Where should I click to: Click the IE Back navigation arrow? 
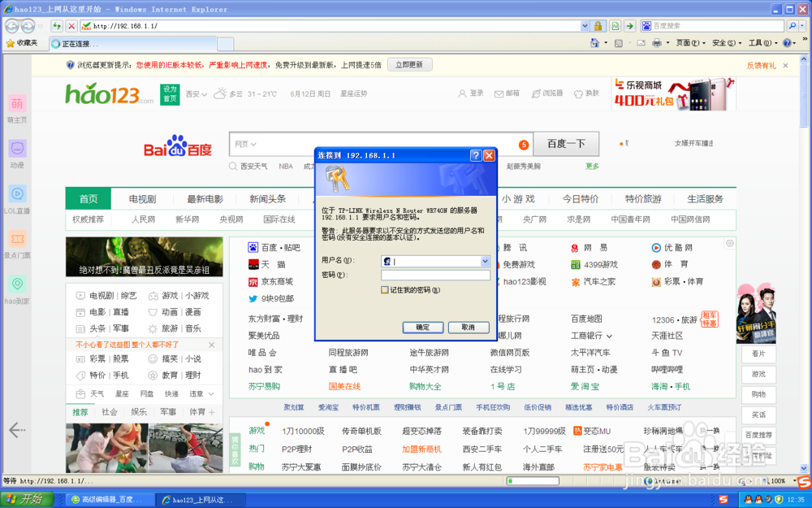point(12,25)
